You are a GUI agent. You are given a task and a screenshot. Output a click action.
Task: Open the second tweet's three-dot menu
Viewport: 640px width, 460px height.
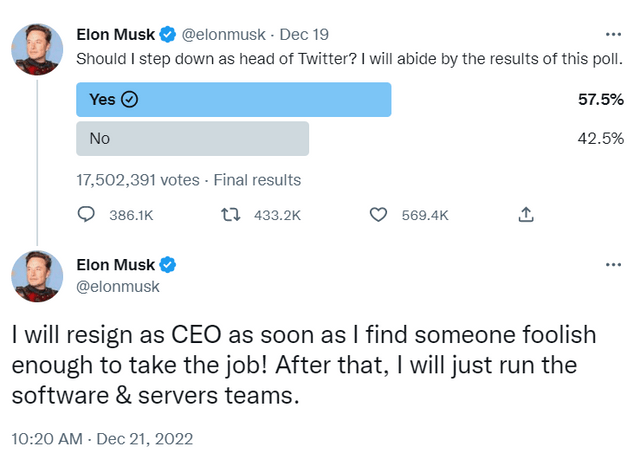tap(613, 264)
